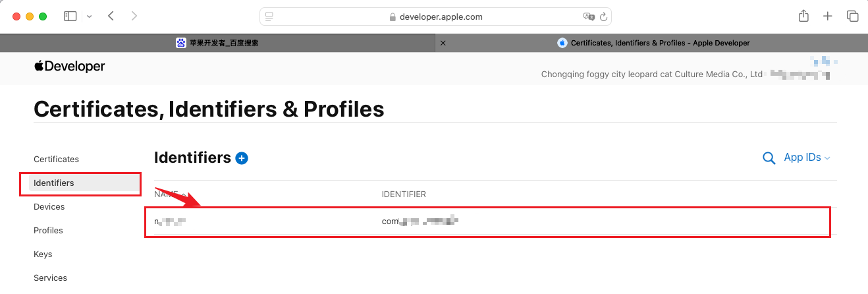Add a new identifier with blue plus
This screenshot has width=868, height=294.
point(242,158)
